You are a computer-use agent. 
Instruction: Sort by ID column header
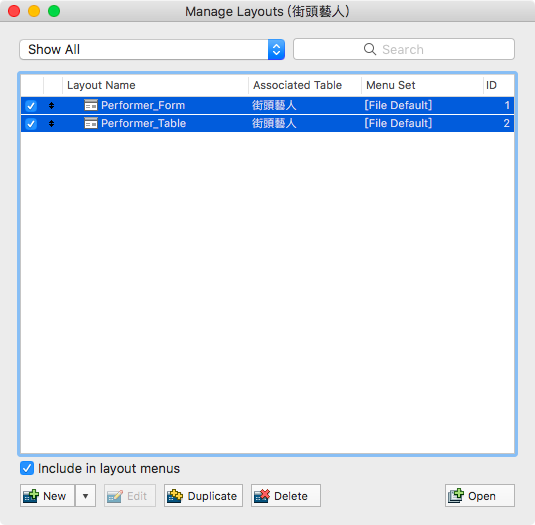pyautogui.click(x=499, y=85)
